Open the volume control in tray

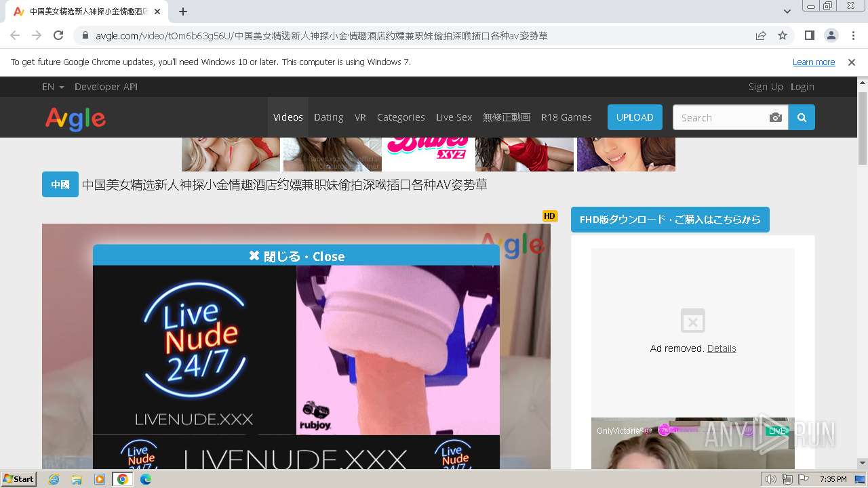(x=771, y=479)
